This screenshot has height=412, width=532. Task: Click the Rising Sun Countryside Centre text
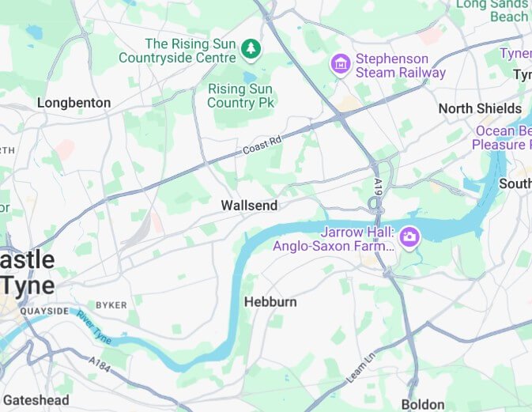pyautogui.click(x=177, y=51)
